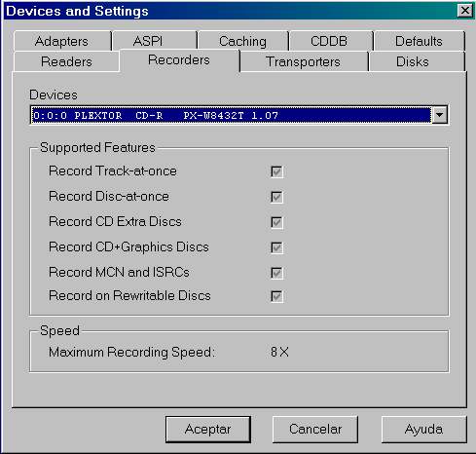This screenshot has width=476, height=454.
Task: Click the Aceptar button
Action: 208,430
